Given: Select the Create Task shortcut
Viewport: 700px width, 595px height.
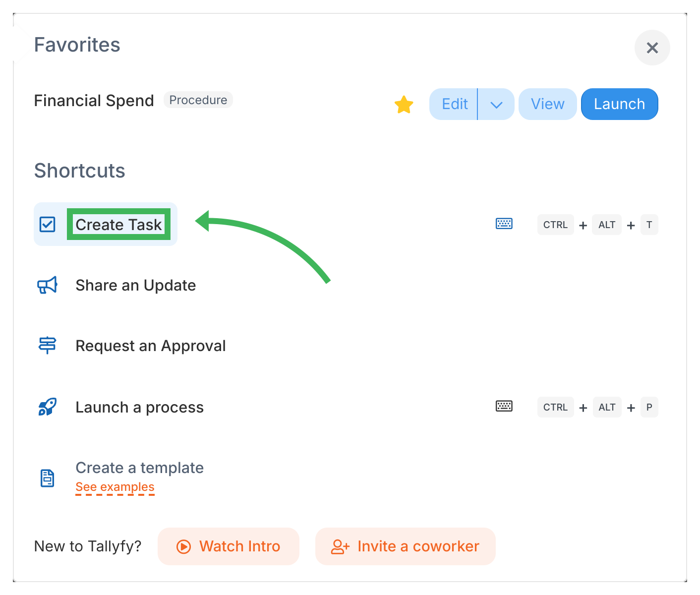Looking at the screenshot, I should [118, 224].
